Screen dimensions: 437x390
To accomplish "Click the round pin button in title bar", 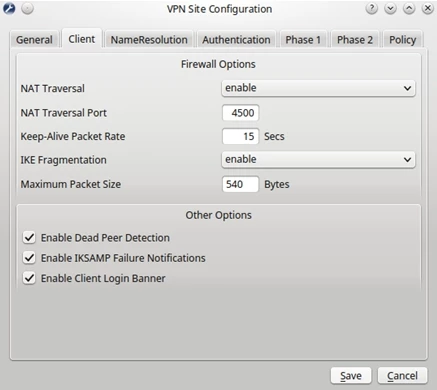I will (x=27, y=9).
